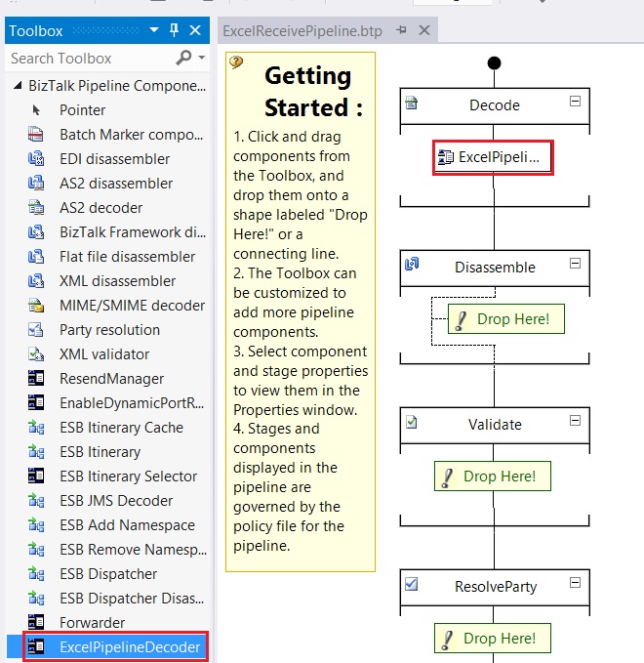Image resolution: width=644 pixels, height=663 pixels.
Task: Close the ExcelReceivePipeline.btp tab
Action: pos(424,30)
